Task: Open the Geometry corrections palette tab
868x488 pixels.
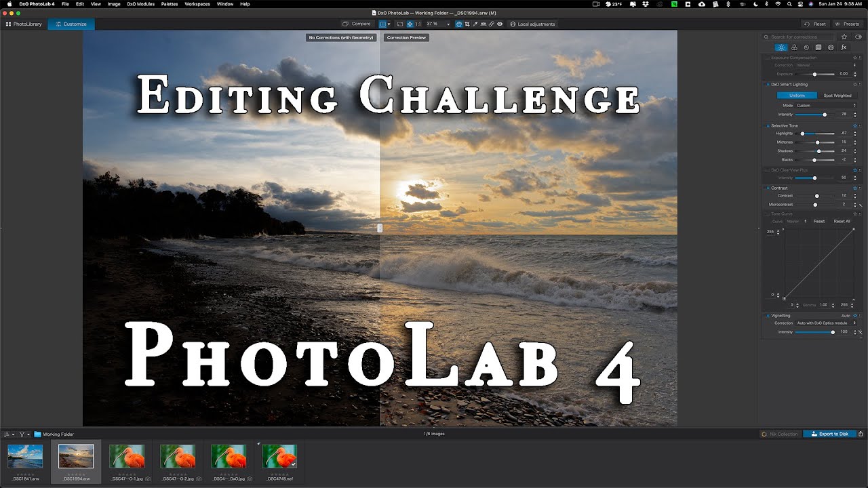Action: pyautogui.click(x=818, y=47)
